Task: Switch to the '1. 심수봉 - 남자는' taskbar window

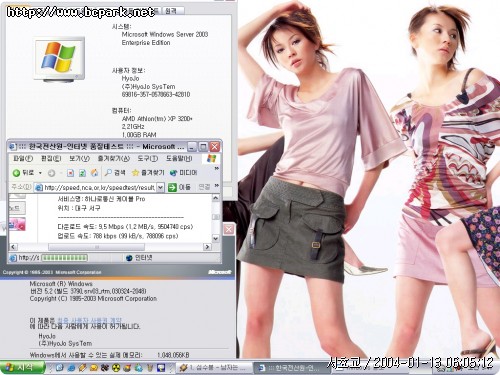Action: click(x=214, y=368)
